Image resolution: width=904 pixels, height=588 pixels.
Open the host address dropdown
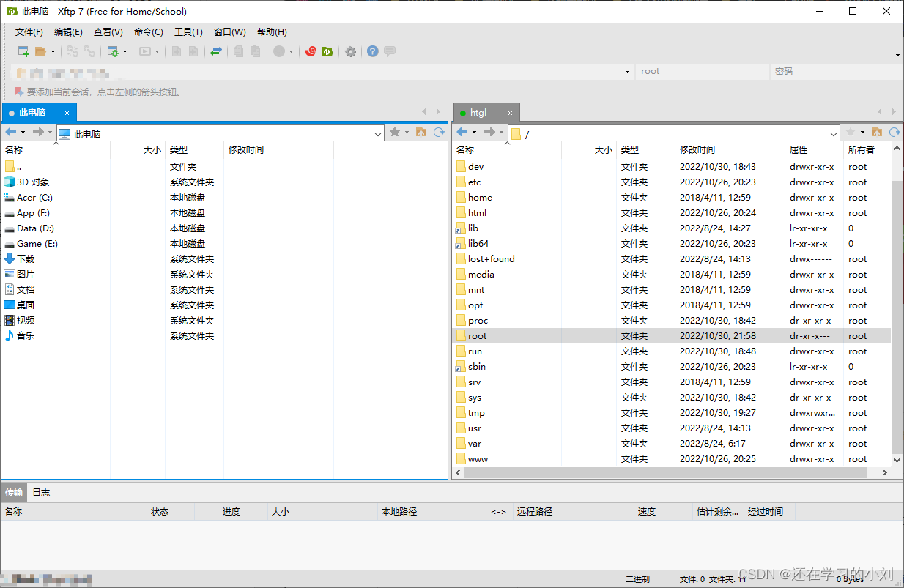[628, 72]
